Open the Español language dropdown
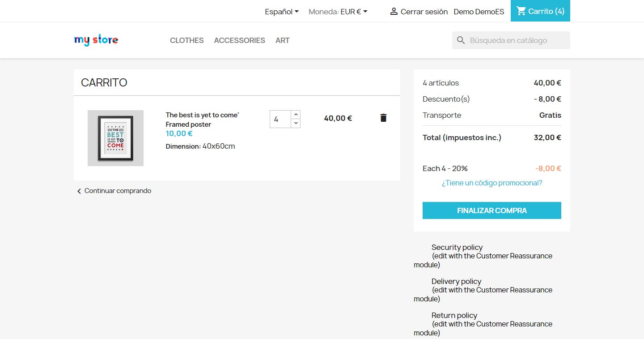Image resolution: width=644 pixels, height=339 pixels. tap(282, 12)
